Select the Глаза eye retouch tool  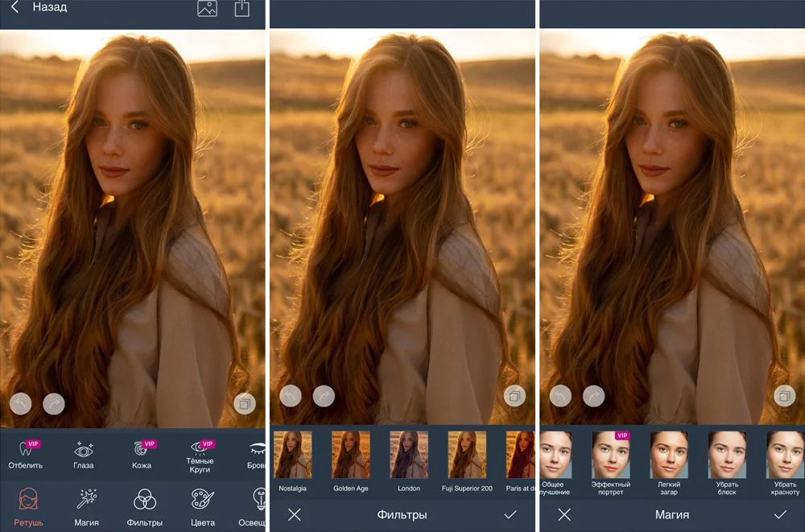(84, 454)
